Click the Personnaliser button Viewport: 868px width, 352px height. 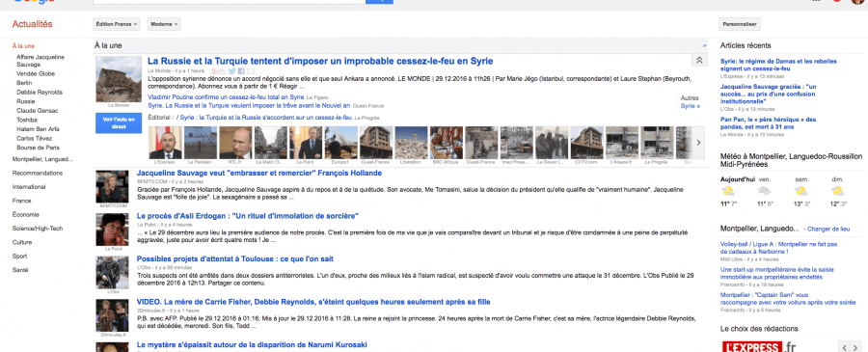(x=740, y=24)
